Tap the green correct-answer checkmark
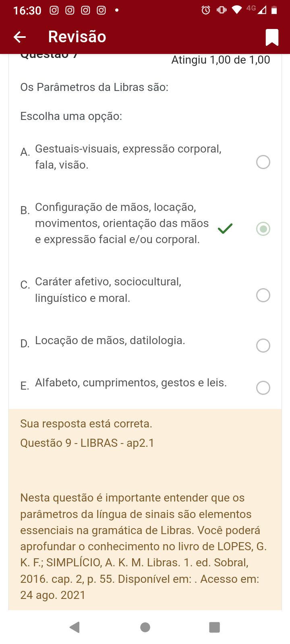This screenshot has width=290, height=644. [225, 229]
